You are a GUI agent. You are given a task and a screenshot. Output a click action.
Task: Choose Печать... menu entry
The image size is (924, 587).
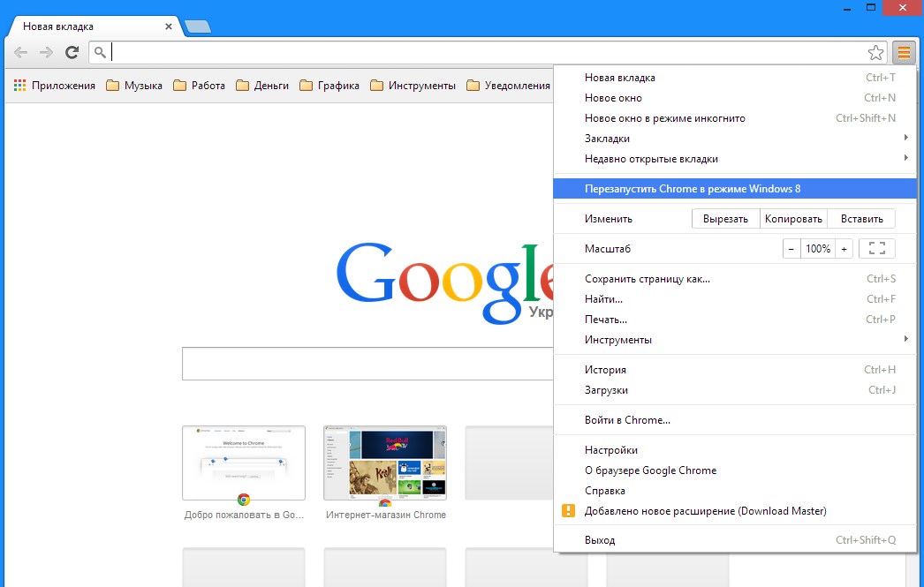pyautogui.click(x=735, y=320)
